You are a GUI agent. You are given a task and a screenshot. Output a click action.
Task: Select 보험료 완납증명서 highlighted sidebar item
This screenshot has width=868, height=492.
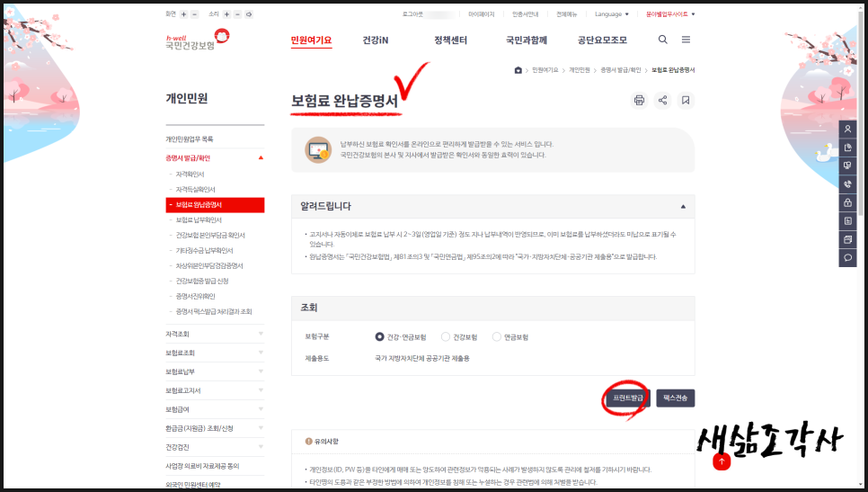(215, 205)
